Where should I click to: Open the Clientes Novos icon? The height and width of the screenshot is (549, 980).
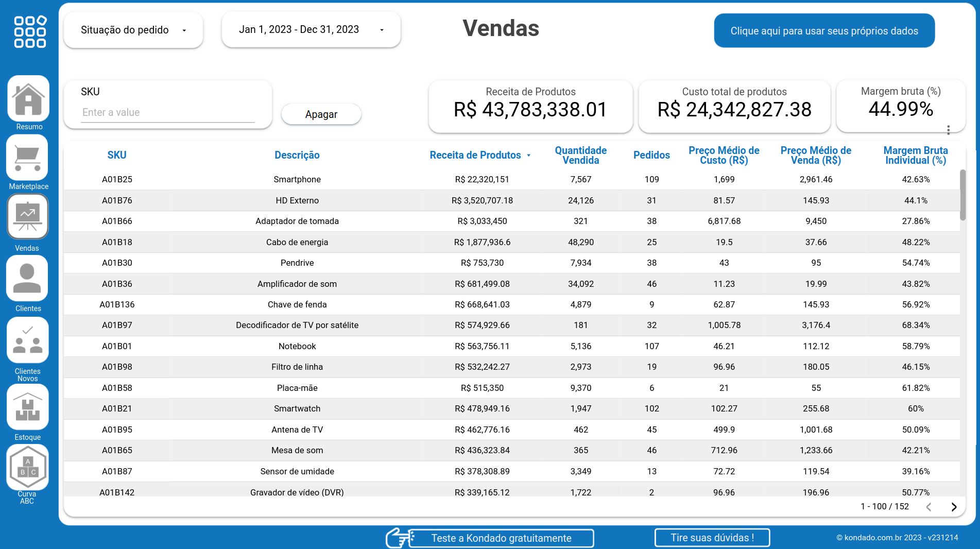(x=27, y=340)
